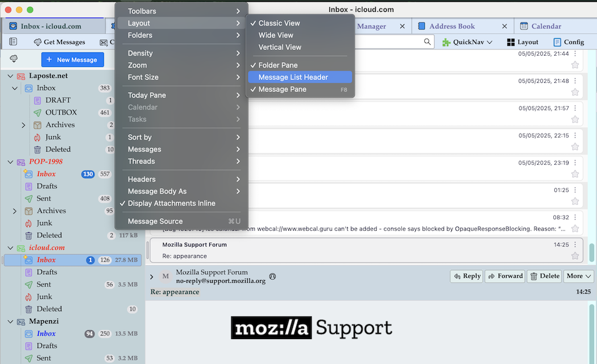Select Classic View layout
The width and height of the screenshot is (597, 364).
tap(300, 23)
